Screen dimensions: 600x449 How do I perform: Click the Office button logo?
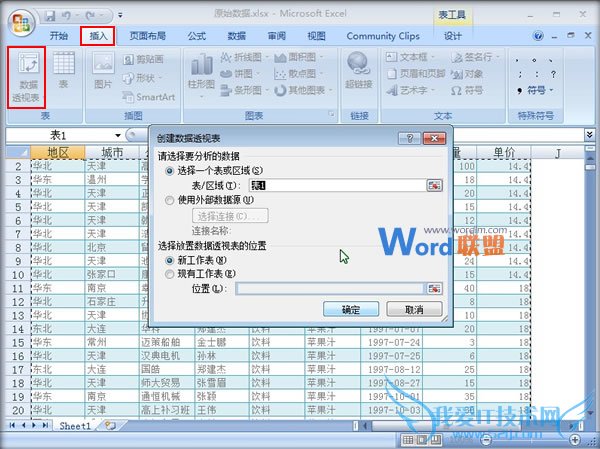[21, 23]
